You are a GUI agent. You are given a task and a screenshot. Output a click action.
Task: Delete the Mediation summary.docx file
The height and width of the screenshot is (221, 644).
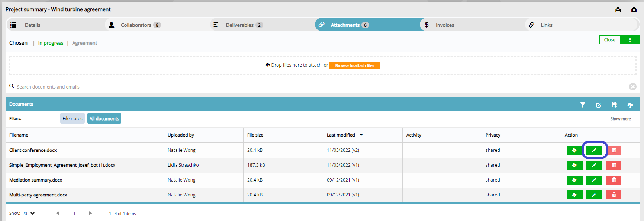[614, 180]
